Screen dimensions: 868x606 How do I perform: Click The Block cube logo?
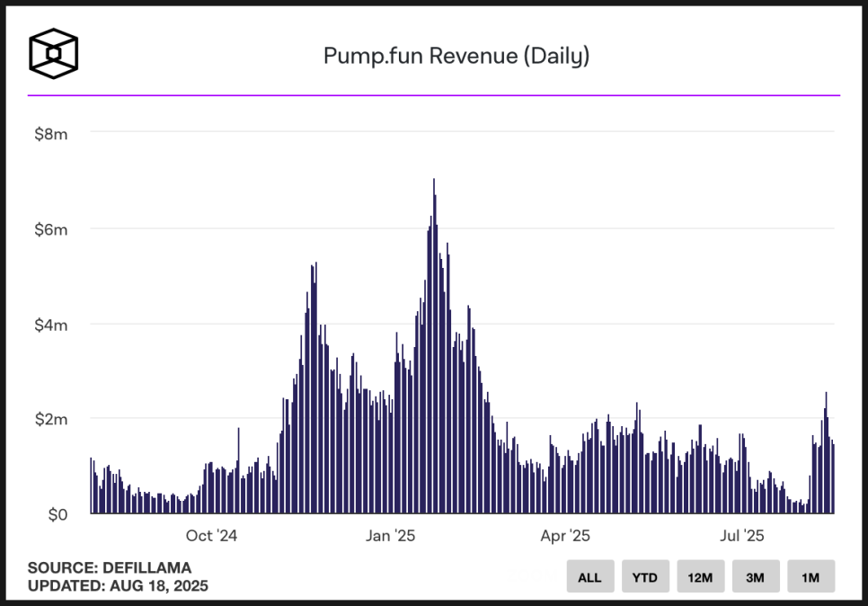tap(54, 54)
